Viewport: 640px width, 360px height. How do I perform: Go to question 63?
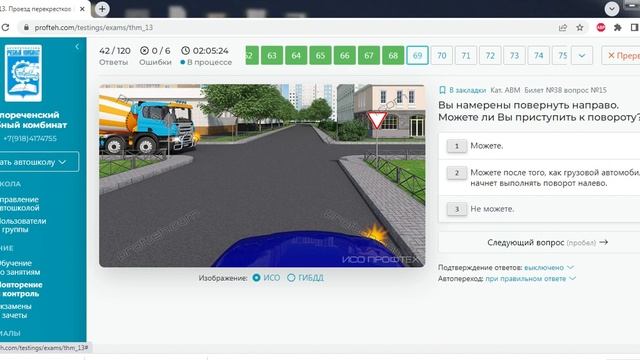coord(272,56)
